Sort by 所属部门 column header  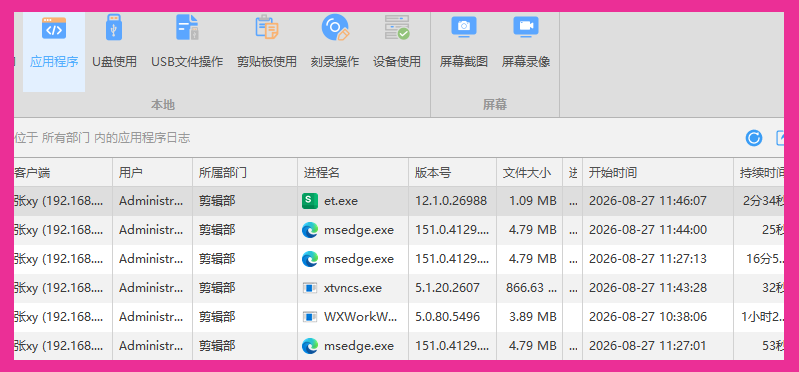[x=245, y=172]
